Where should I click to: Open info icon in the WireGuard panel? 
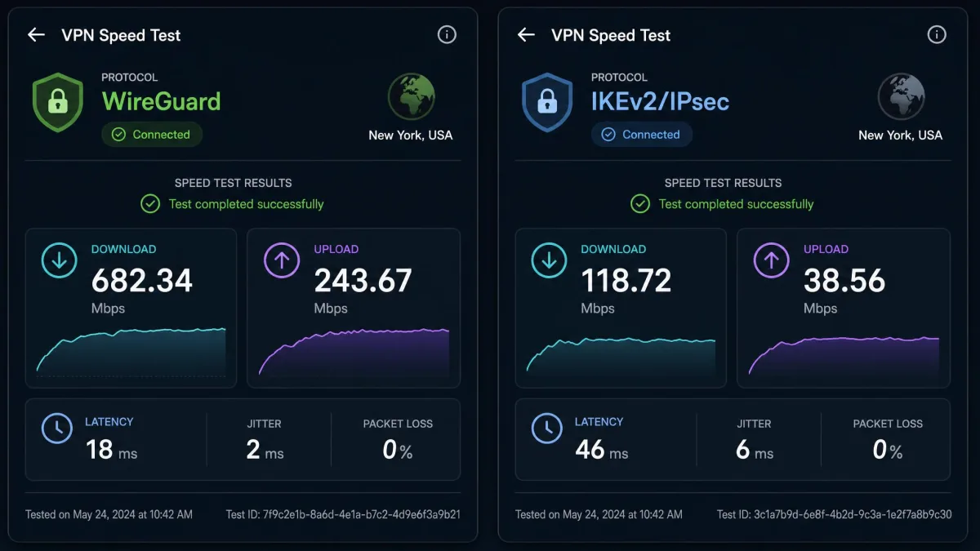click(447, 34)
